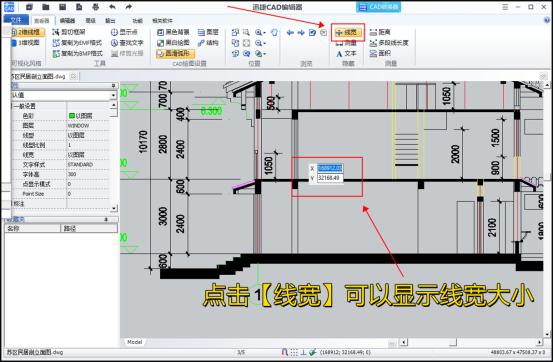The height and width of the screenshot is (362, 554).
Task: Copy drawing as EMF format
Action: pos(77,43)
